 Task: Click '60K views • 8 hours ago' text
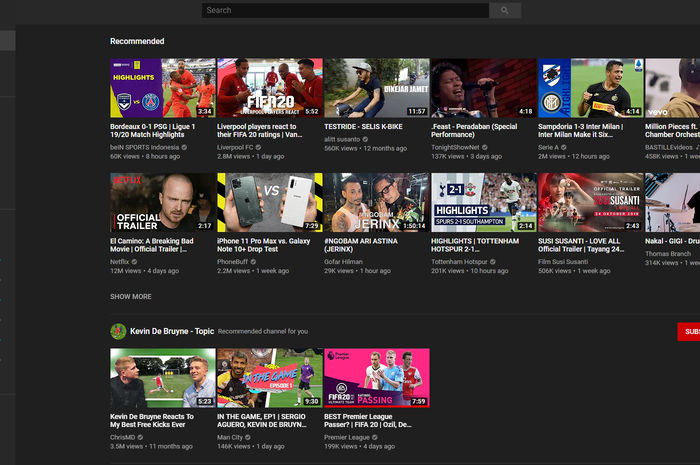(145, 156)
